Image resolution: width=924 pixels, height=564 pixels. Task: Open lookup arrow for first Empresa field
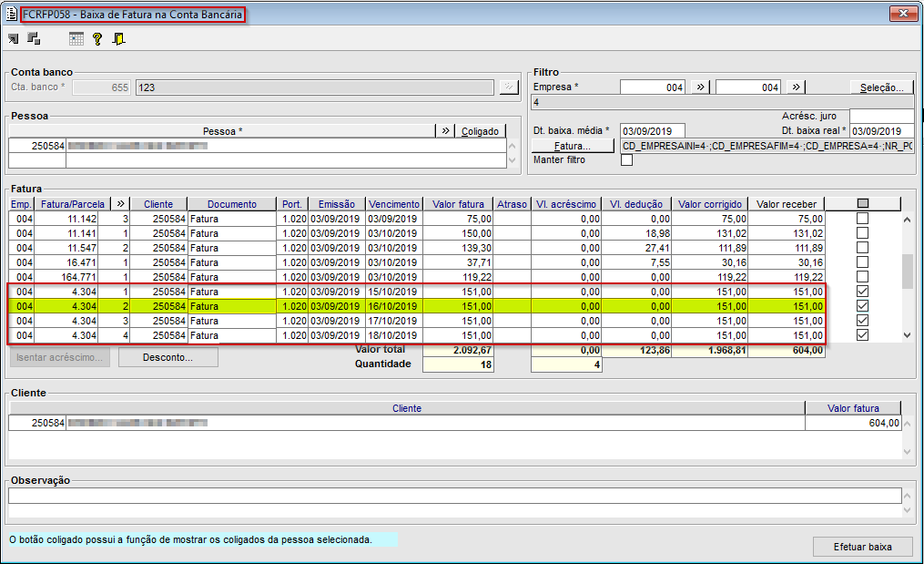pyautogui.click(x=700, y=87)
